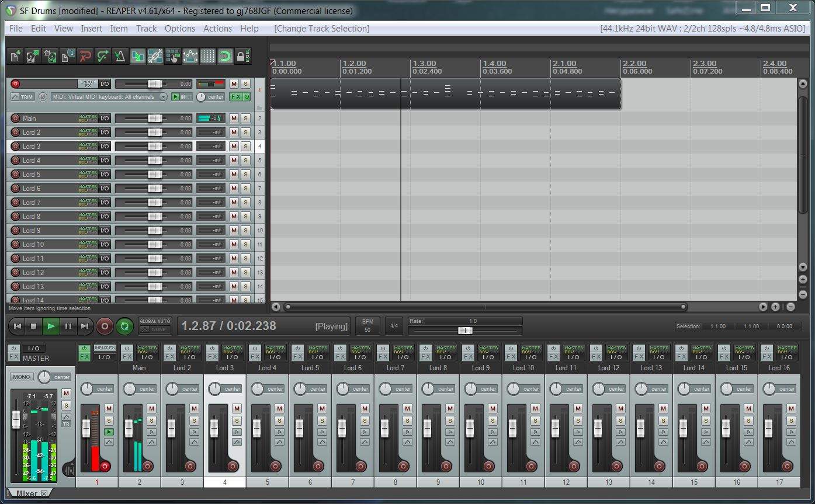Open the Actions menu
Screen dimensions: 815x504
point(217,29)
